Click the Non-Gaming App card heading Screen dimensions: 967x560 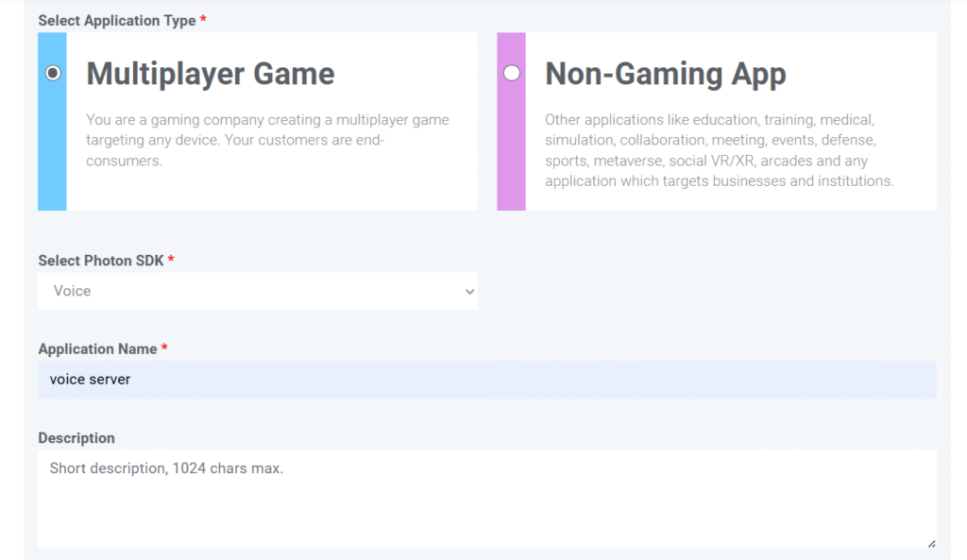[x=665, y=74]
